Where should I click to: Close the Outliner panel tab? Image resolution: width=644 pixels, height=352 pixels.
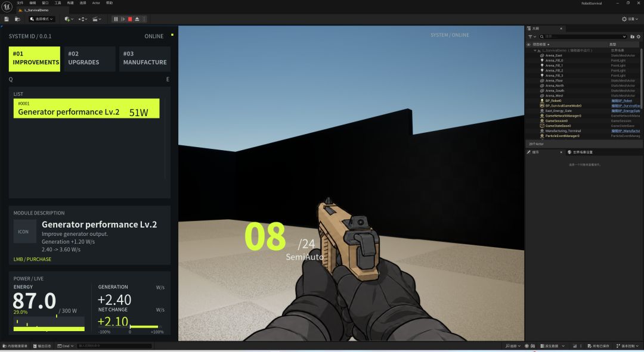coord(561,29)
